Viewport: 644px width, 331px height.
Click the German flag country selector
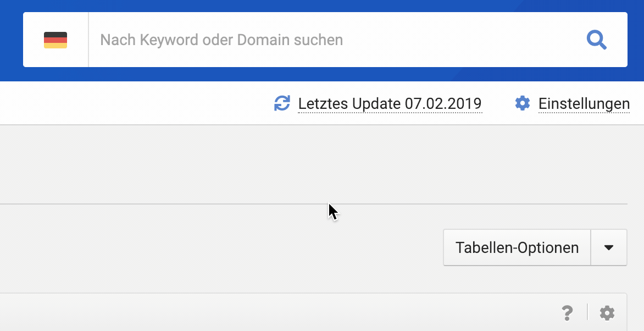click(55, 40)
